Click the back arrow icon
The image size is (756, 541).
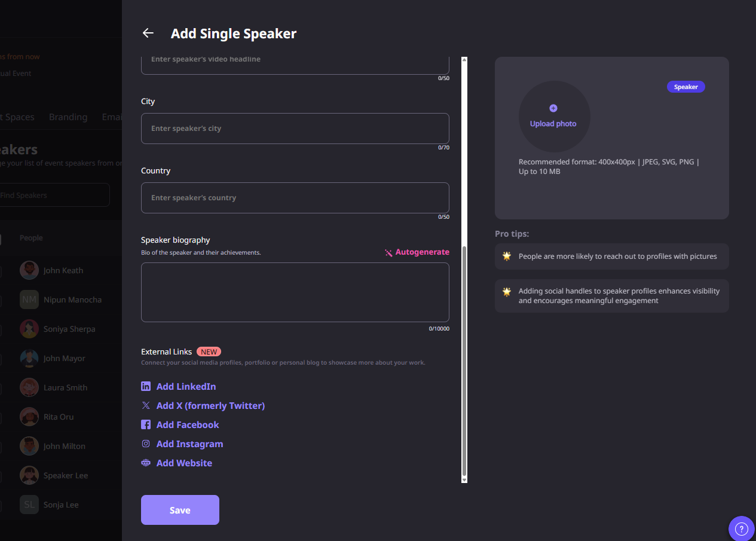click(x=148, y=33)
